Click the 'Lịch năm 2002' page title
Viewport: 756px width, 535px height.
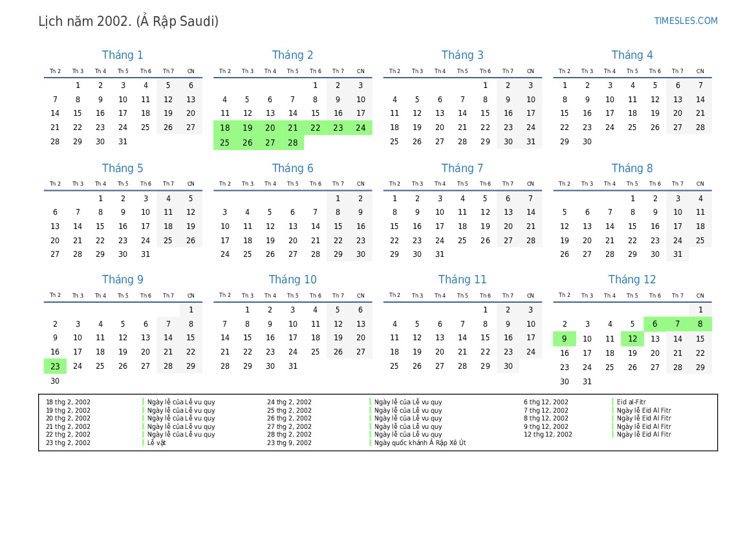[x=128, y=21]
